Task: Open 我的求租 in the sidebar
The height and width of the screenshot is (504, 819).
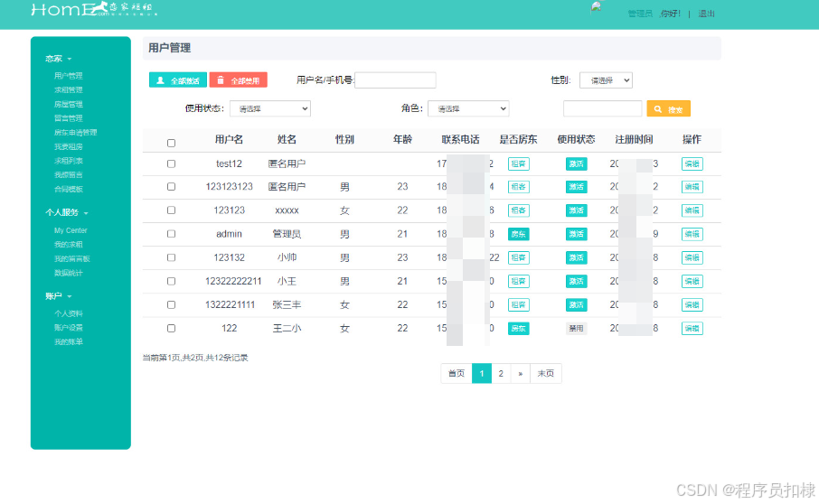Action: (69, 244)
